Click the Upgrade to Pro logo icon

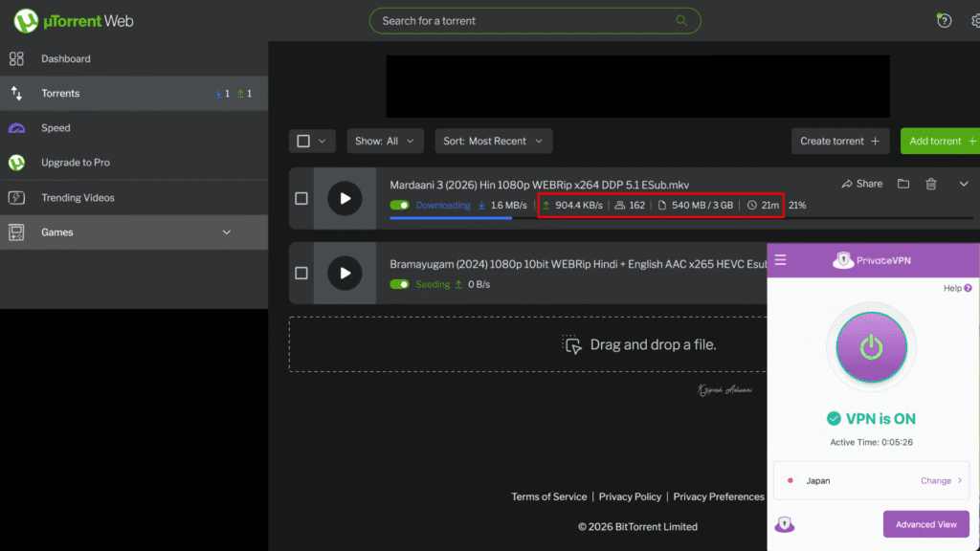[x=16, y=163]
